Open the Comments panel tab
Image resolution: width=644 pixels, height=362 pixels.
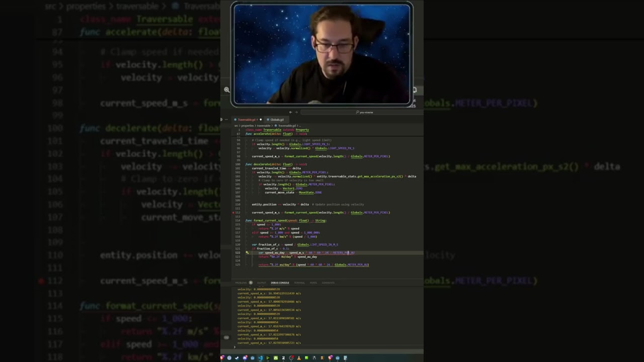click(x=328, y=283)
